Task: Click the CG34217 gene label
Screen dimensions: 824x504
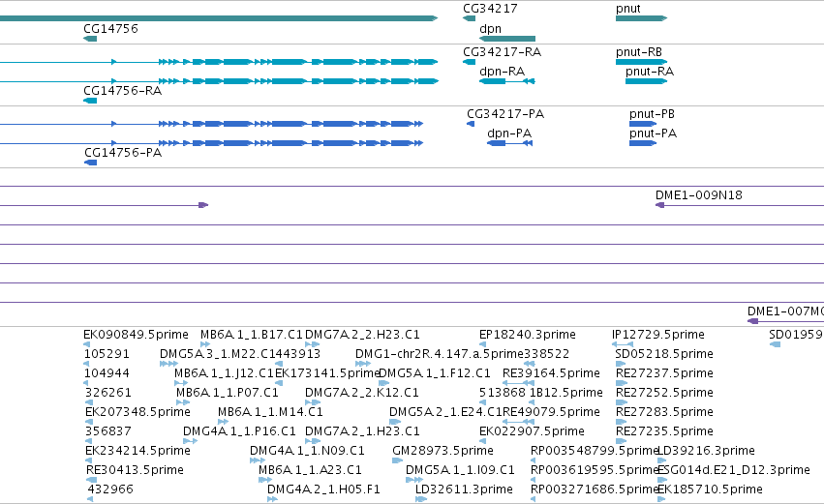Action: coord(490,9)
